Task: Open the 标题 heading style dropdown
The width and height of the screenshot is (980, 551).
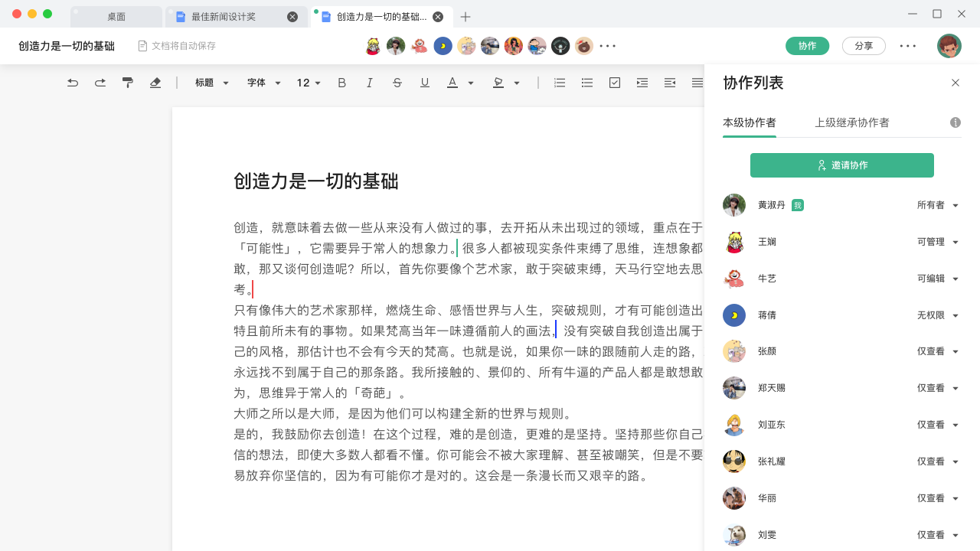Action: (x=212, y=83)
